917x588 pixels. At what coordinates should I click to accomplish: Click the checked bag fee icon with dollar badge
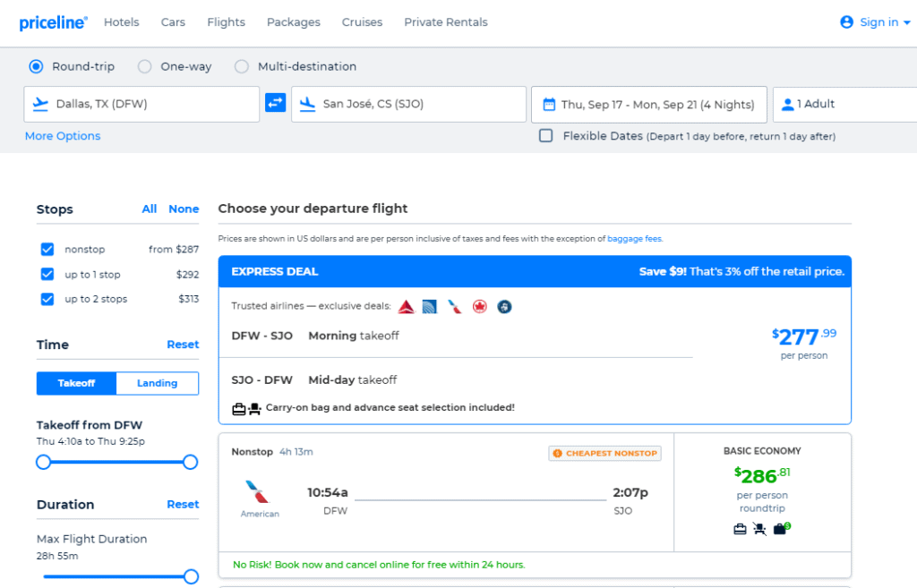coord(779,528)
